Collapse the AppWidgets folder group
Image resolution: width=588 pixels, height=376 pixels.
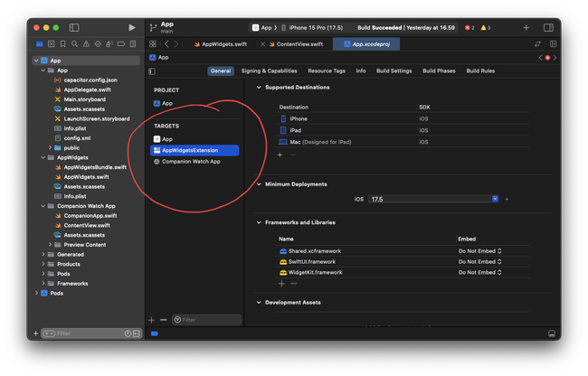[x=43, y=157]
